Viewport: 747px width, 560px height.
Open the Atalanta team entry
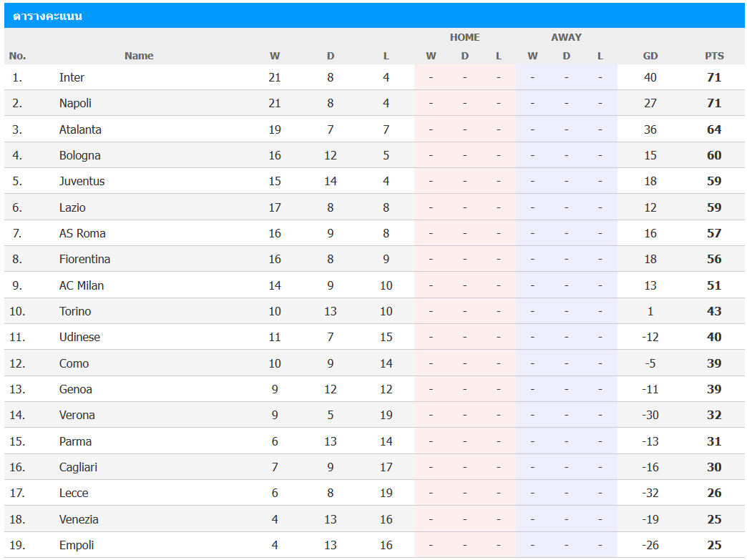(80, 129)
